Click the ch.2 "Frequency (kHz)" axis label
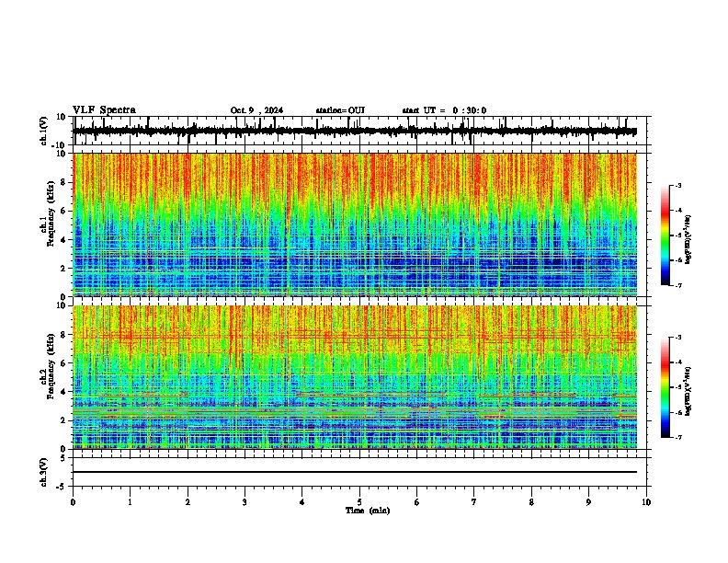The width and height of the screenshot is (728, 563). (51, 366)
